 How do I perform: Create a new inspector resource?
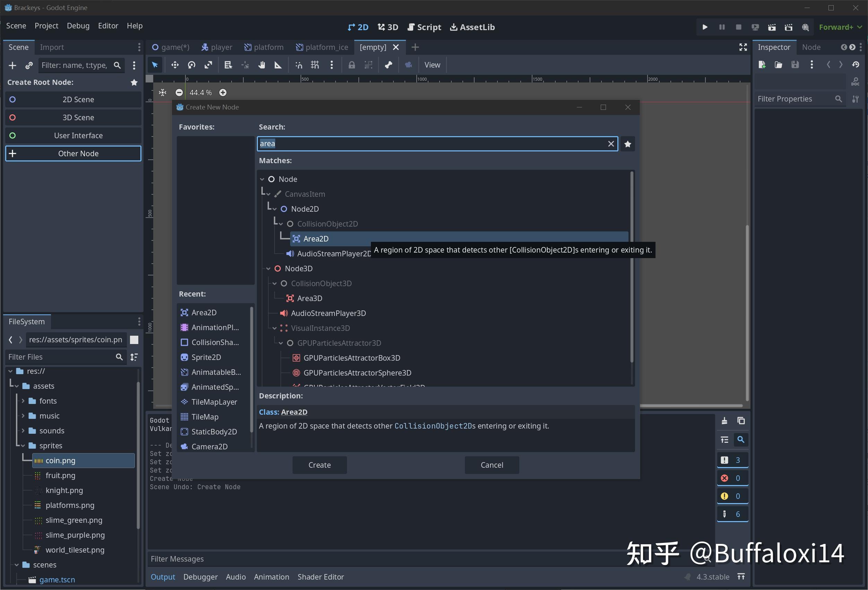pos(762,64)
